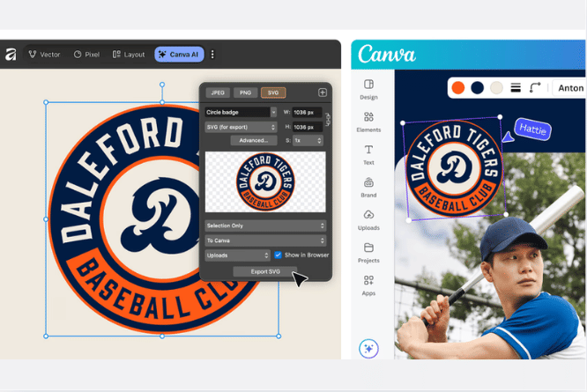Open the To Canva destination dropdown
Image resolution: width=587 pixels, height=392 pixels.
[265, 240]
